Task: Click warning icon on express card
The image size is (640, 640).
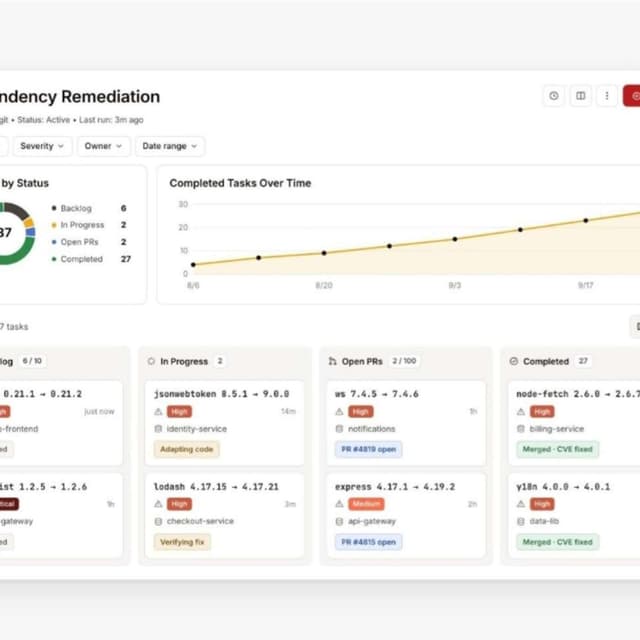Action: coord(339,504)
